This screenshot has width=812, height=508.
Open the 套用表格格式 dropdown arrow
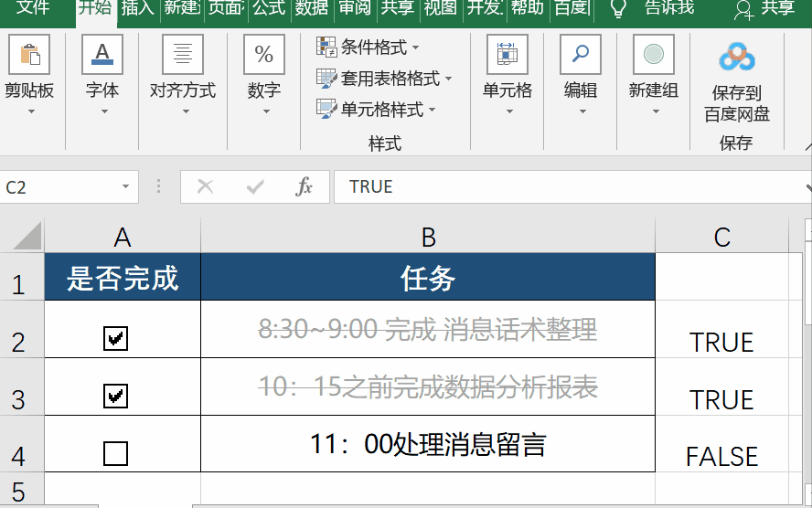pyautogui.click(x=448, y=79)
